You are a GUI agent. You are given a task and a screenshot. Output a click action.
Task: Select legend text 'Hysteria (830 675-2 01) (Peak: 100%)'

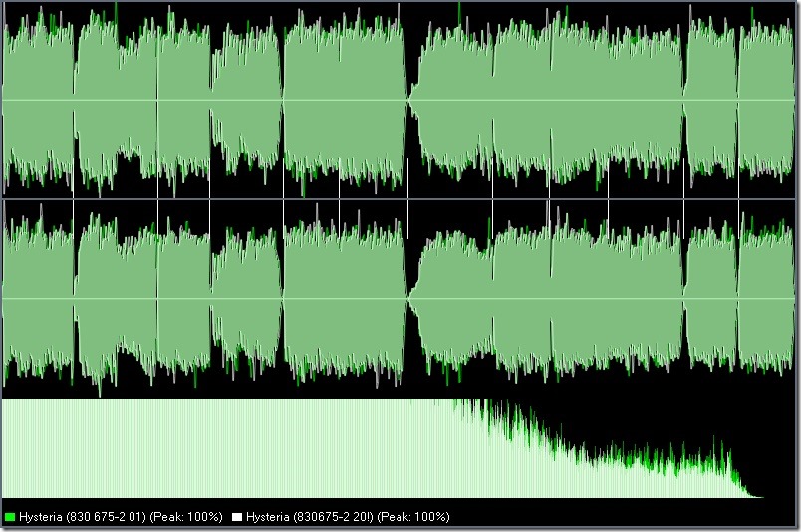coord(121,517)
